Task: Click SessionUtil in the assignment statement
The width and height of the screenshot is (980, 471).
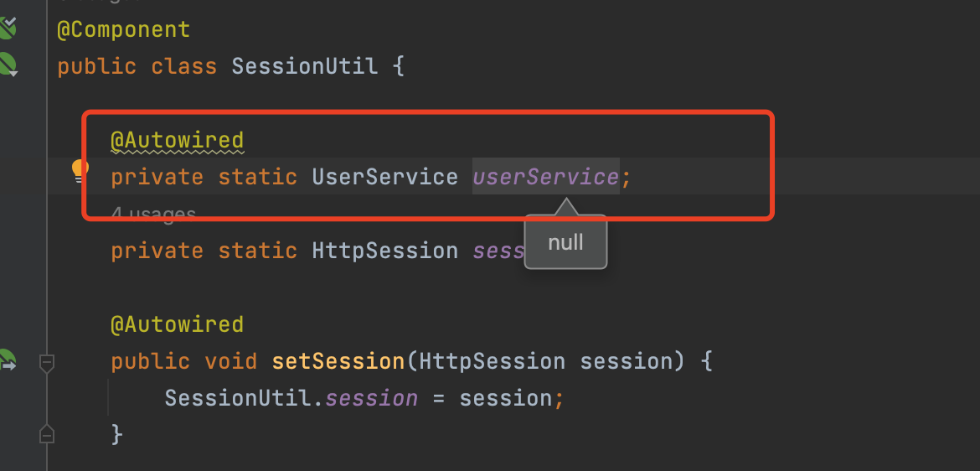Action: click(x=237, y=398)
